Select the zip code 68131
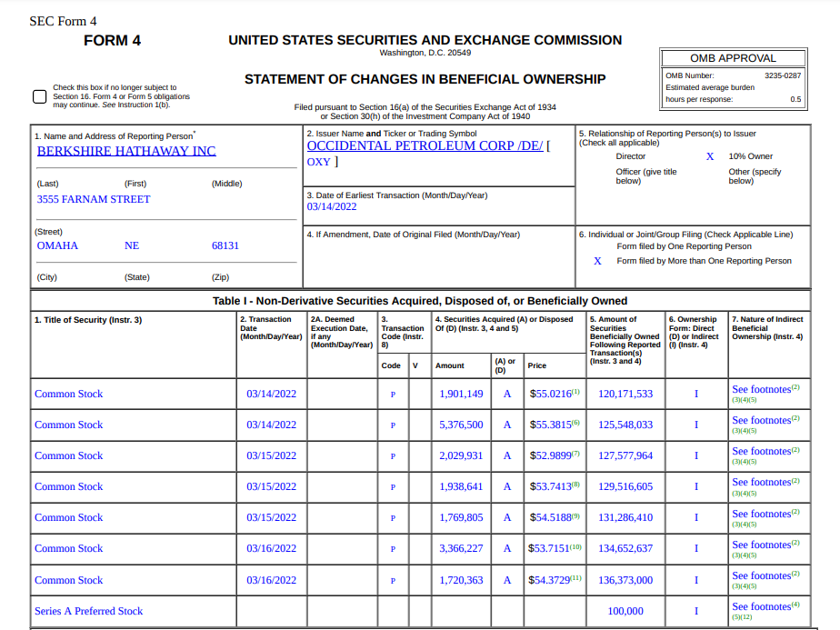This screenshot has width=840, height=630. pos(225,245)
